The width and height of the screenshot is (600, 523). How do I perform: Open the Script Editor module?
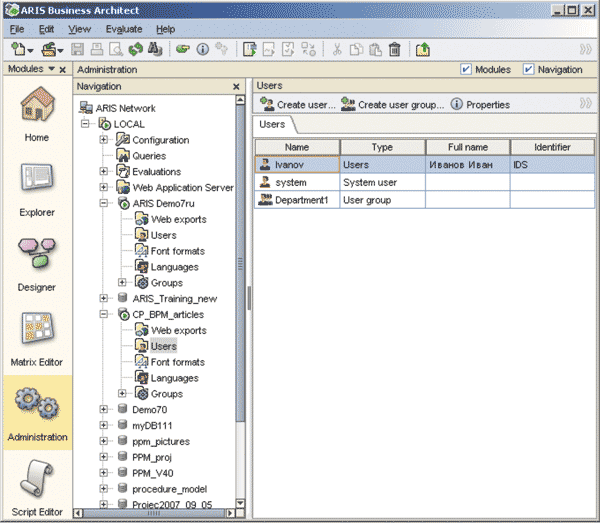[x=37, y=488]
